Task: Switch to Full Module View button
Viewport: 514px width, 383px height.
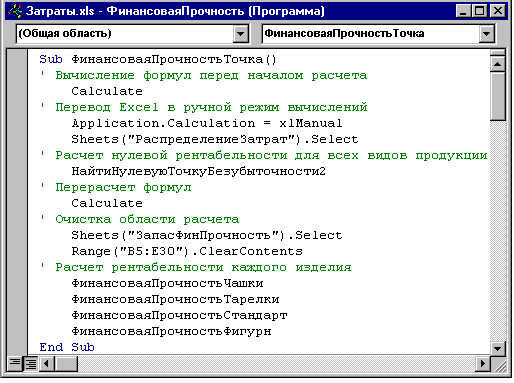Action: (x=31, y=363)
